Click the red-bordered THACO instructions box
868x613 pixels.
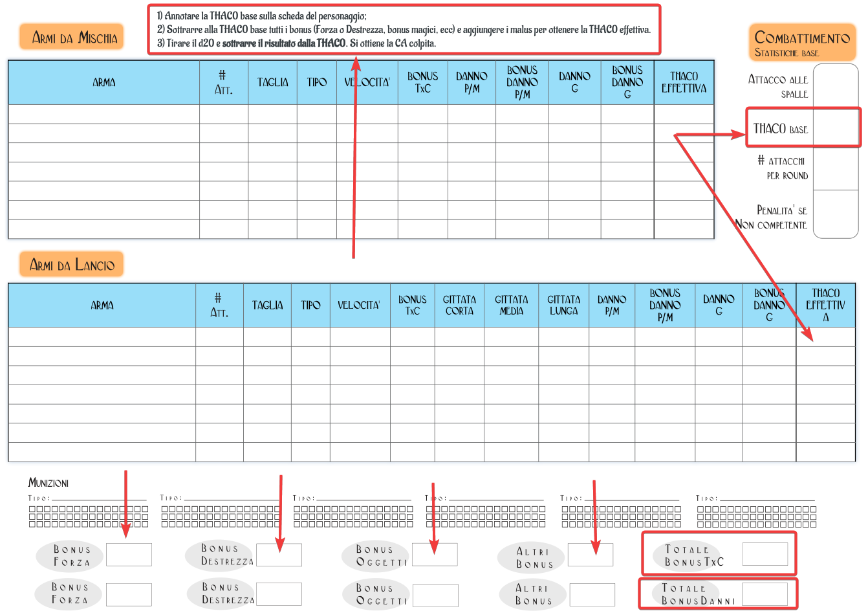pos(404,29)
